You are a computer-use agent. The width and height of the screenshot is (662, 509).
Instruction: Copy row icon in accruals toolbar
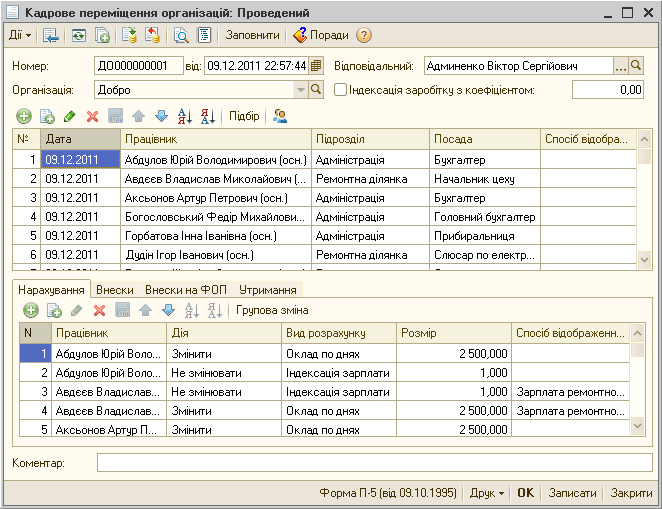(54, 311)
